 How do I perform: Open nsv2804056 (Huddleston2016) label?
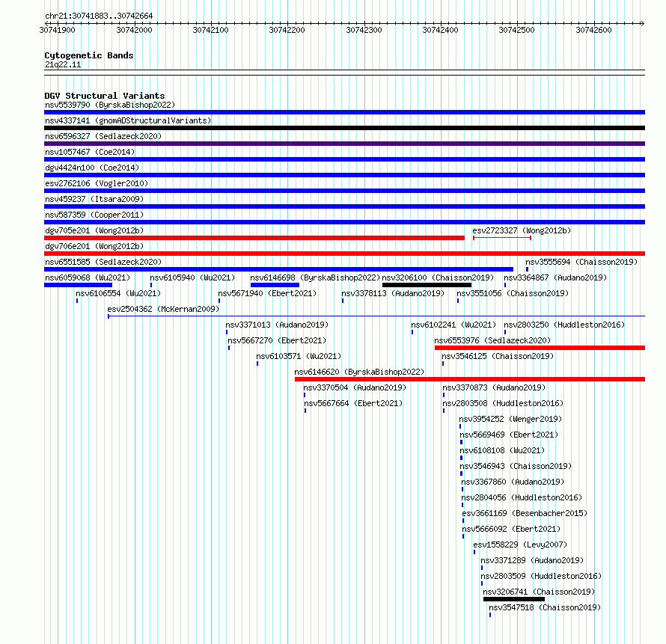click(522, 497)
